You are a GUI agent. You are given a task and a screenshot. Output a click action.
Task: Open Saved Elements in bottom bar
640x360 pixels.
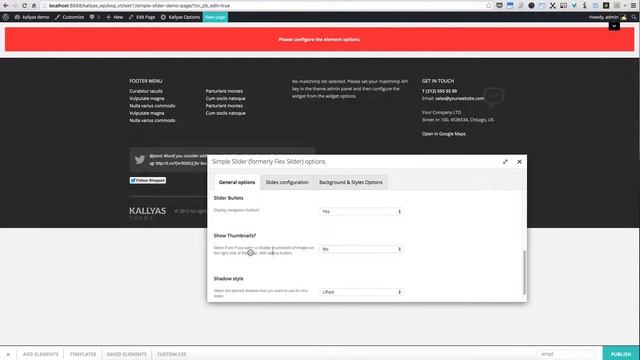(x=127, y=354)
